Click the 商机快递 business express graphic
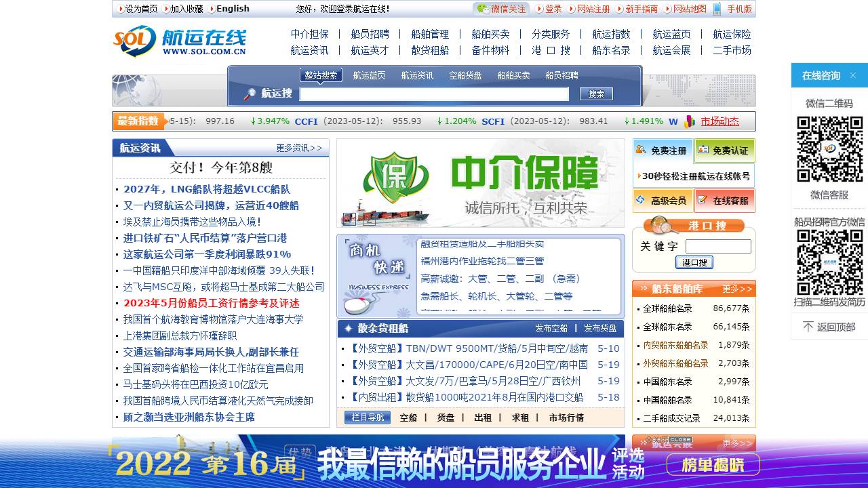 [x=376, y=276]
